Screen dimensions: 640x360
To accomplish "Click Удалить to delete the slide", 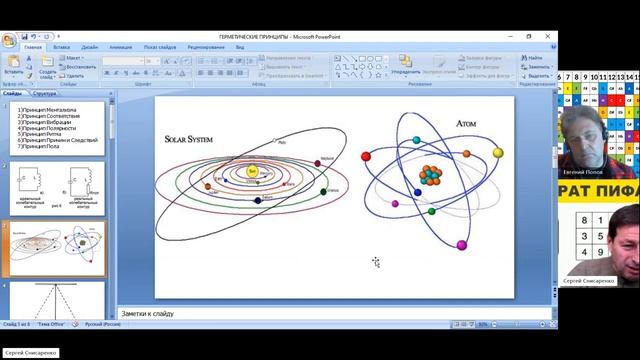I will pyautogui.click(x=72, y=76).
